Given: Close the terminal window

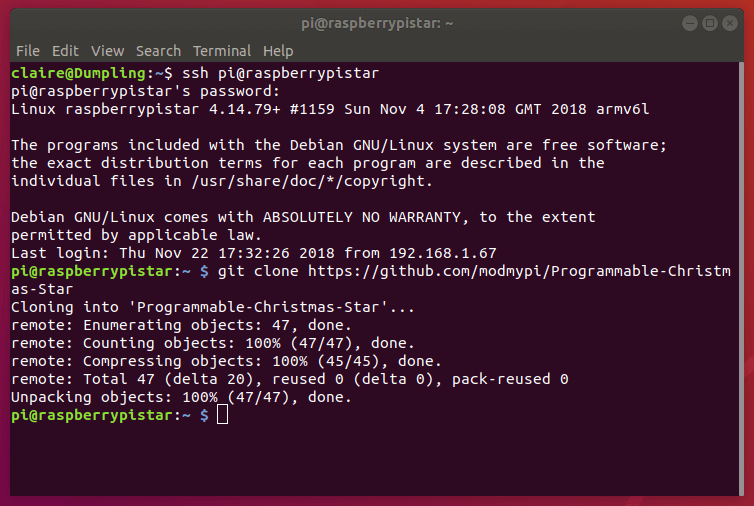Looking at the screenshot, I should tap(731, 22).
